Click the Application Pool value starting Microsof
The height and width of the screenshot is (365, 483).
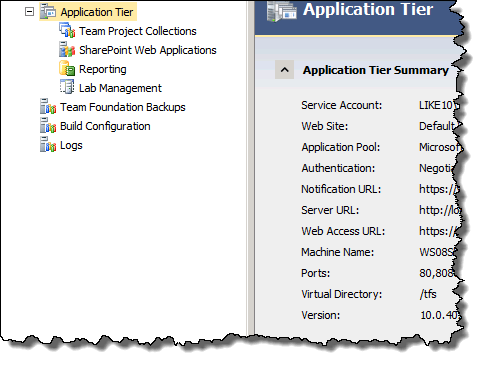pos(440,147)
